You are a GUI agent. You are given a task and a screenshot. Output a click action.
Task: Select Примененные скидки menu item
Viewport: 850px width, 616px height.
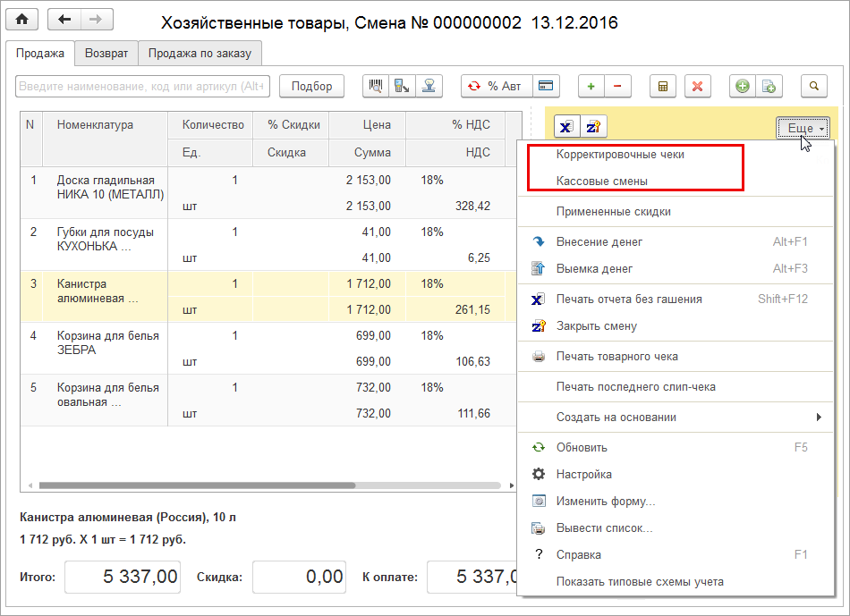[x=676, y=212]
